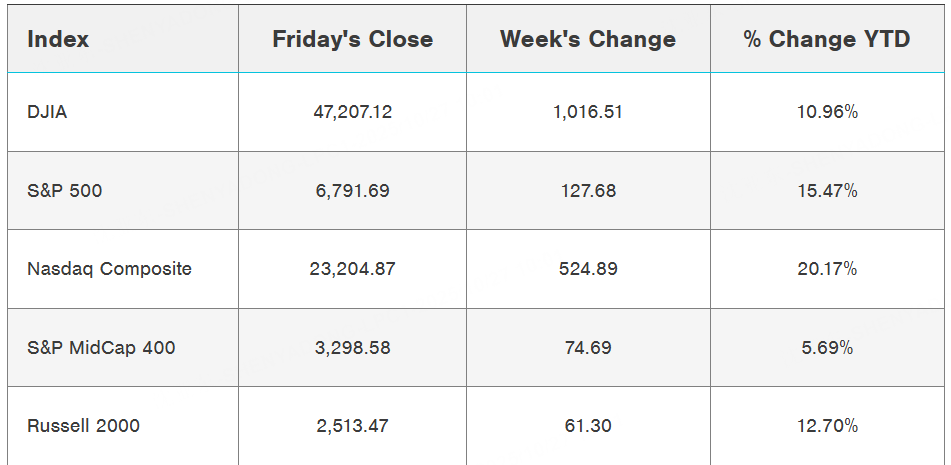Click Russell 2000 closing value 2,513.47
951x465 pixels.
(x=352, y=426)
